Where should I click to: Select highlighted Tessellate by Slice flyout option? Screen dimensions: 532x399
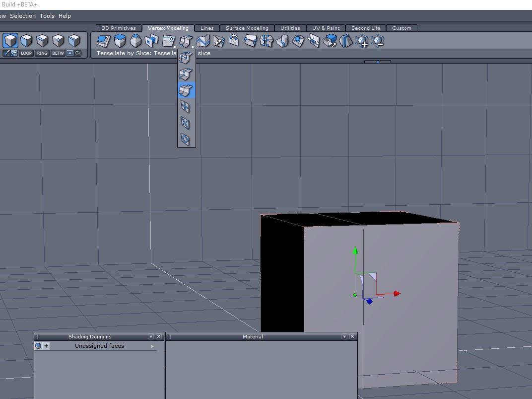186,90
